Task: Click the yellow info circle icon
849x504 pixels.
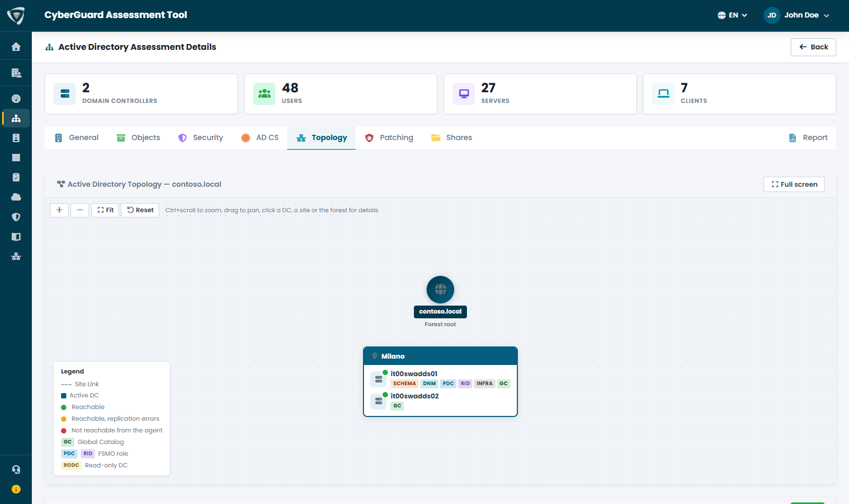Action: click(16, 489)
